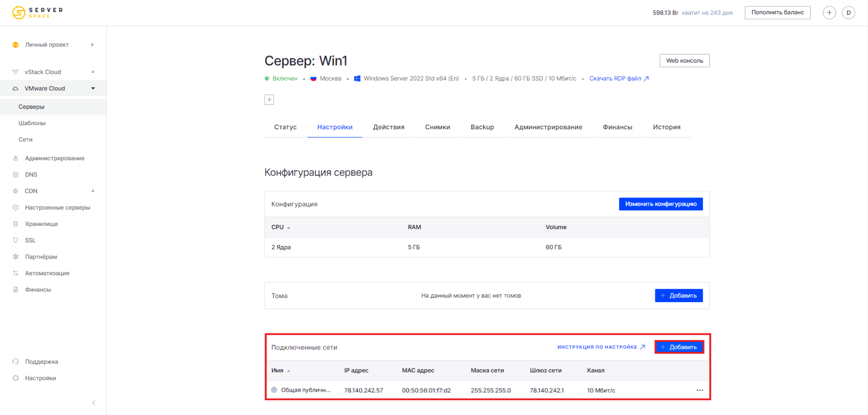Click the RAM column header

pos(414,227)
